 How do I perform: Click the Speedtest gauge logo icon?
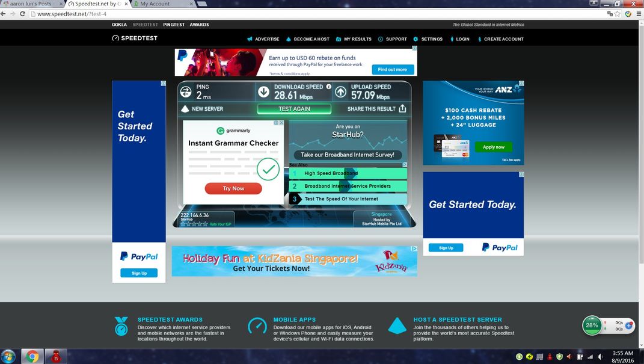(115, 39)
